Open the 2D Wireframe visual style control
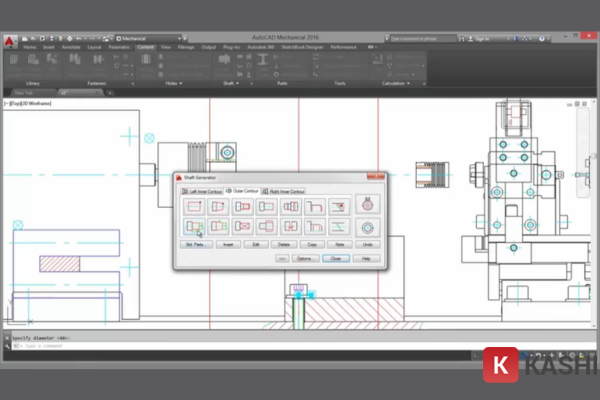 (36, 103)
